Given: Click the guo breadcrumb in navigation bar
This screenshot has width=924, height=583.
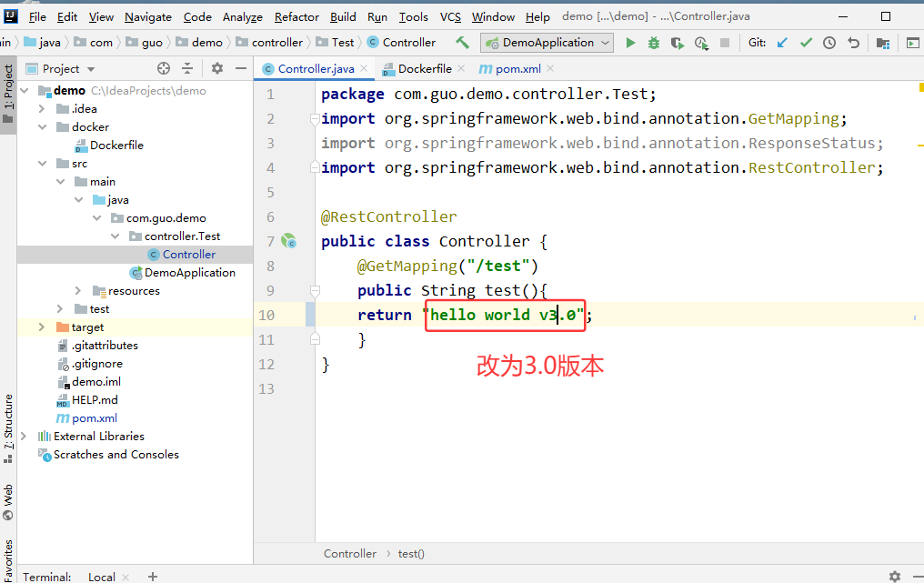Looking at the screenshot, I should point(145,43).
